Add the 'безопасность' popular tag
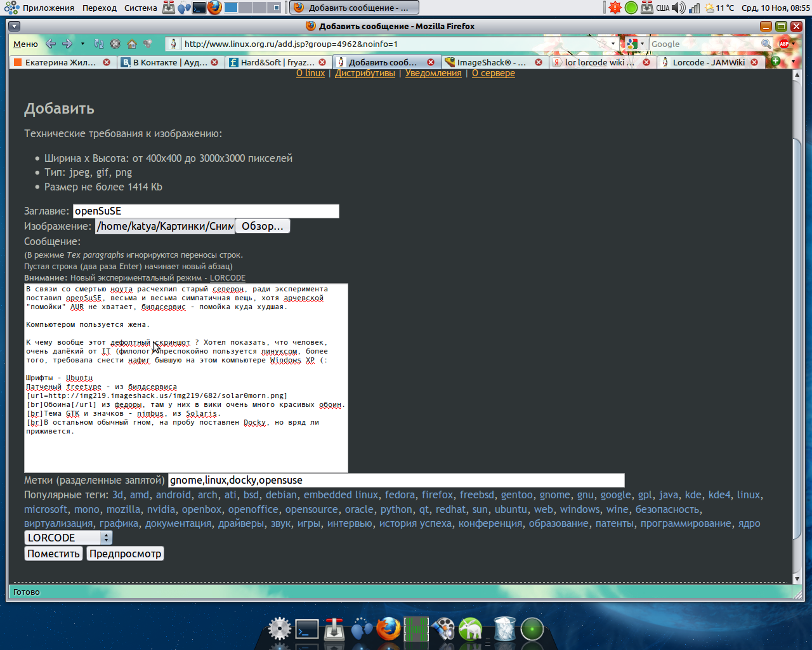The width and height of the screenshot is (812, 650). click(667, 509)
